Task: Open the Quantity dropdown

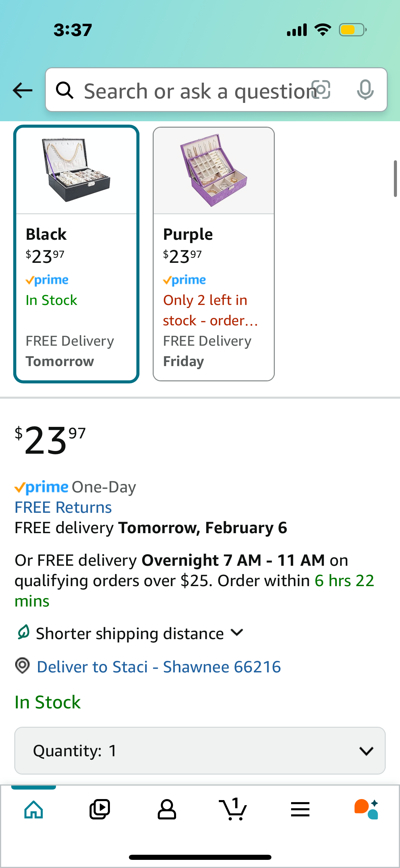Action: [x=200, y=751]
